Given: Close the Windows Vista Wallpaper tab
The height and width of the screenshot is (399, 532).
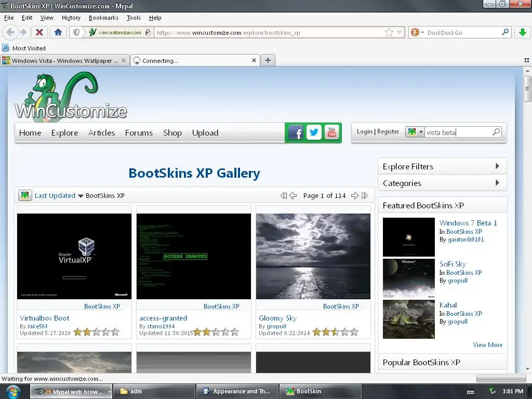Looking at the screenshot, I should [x=124, y=60].
